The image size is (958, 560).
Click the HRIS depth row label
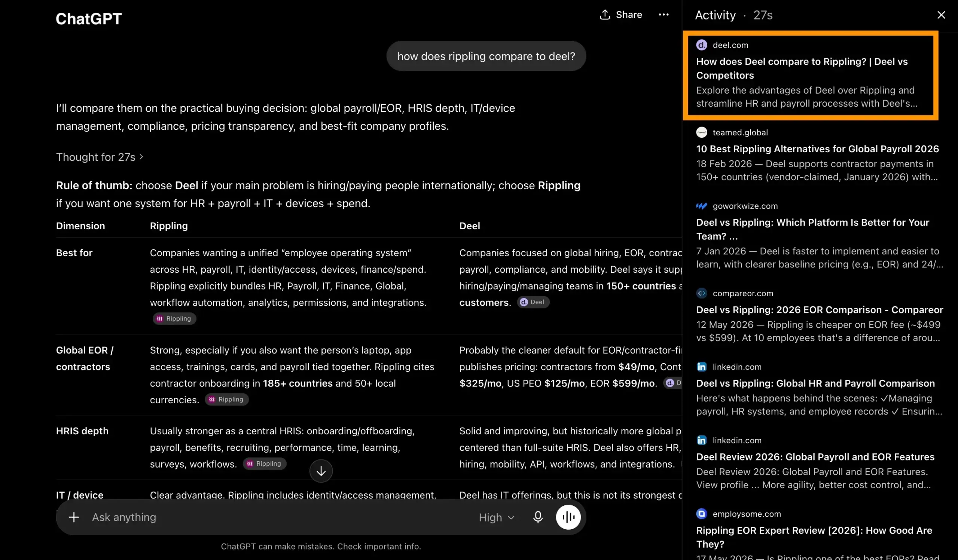82,431
